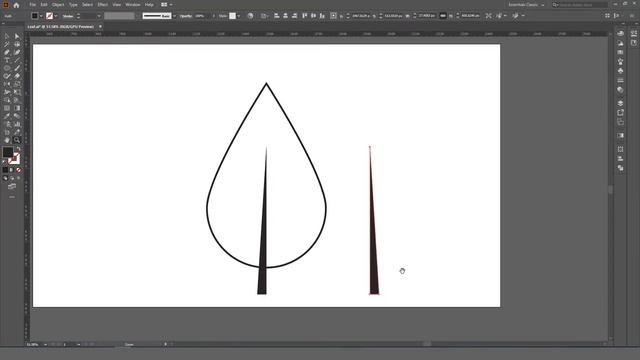
Task: Select the Magic Wand tool
Action: click(7, 44)
